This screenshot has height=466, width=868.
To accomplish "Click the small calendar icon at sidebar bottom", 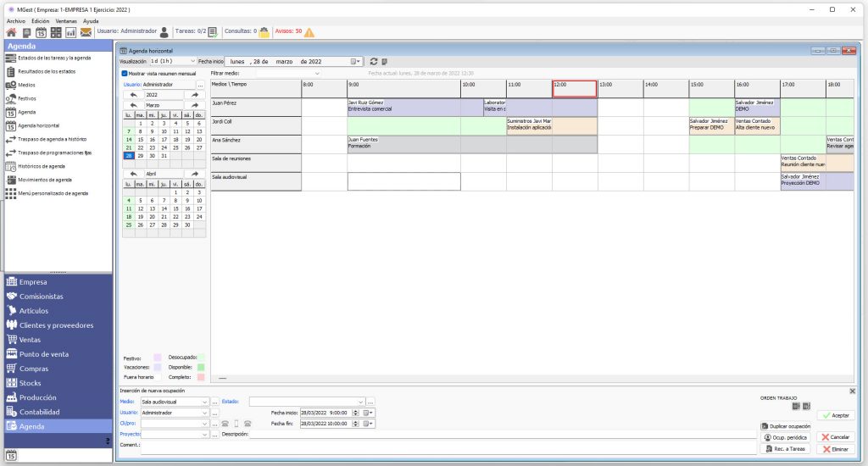I will (11, 456).
